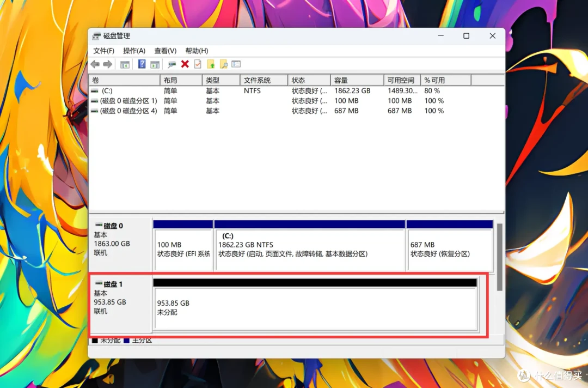Image resolution: width=588 pixels, height=388 pixels.
Task: Select the 687 MB recovery partition block
Action: click(450, 246)
